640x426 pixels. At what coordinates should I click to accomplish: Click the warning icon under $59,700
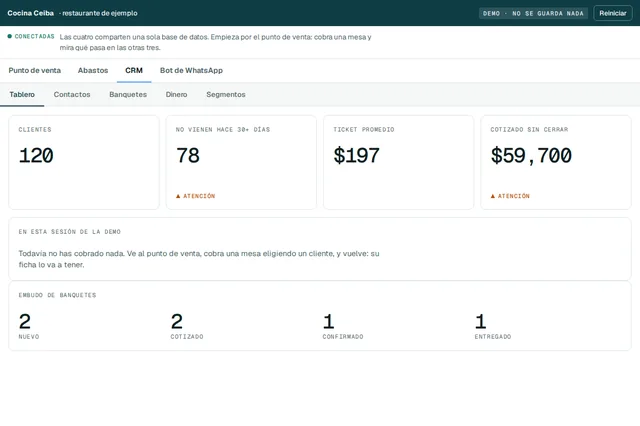click(493, 196)
